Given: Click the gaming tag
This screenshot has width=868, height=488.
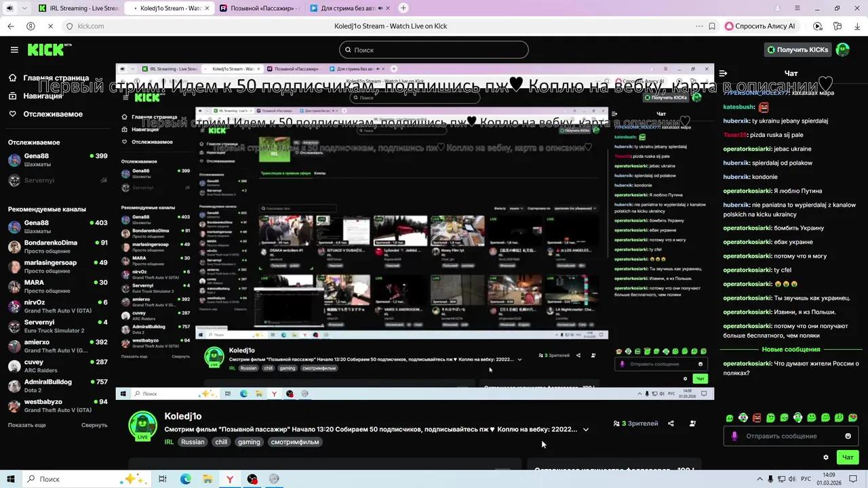Looking at the screenshot, I should (x=249, y=442).
